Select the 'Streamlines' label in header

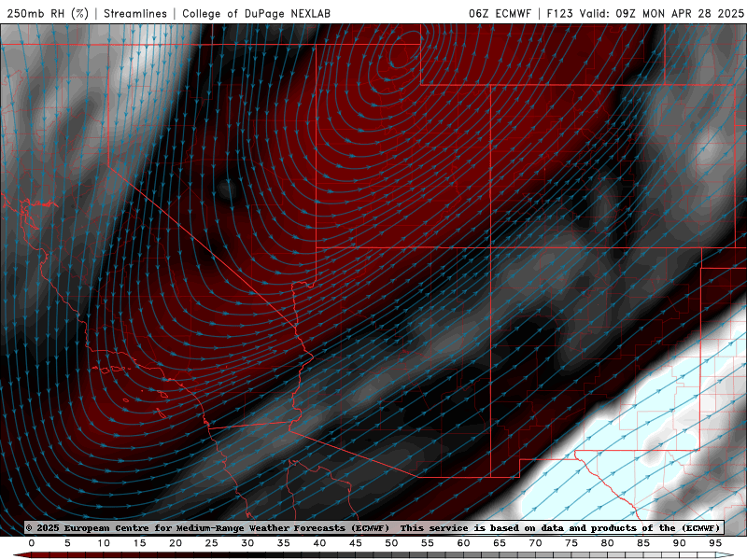click(135, 13)
